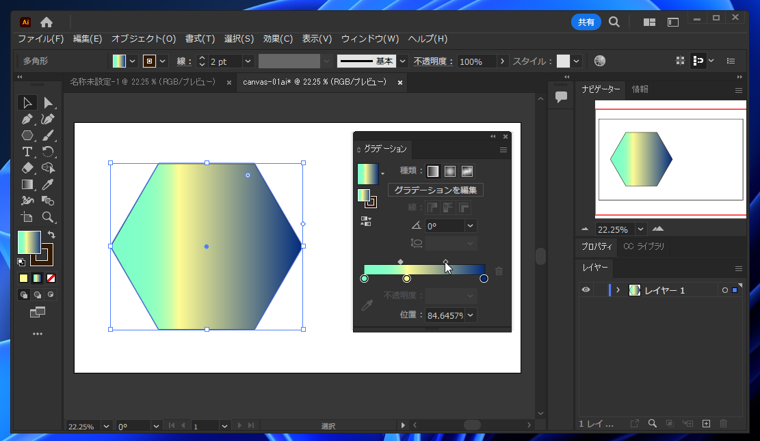This screenshot has width=760, height=441.
Task: Select the yellow gradient color stop
Action: pyautogui.click(x=406, y=278)
